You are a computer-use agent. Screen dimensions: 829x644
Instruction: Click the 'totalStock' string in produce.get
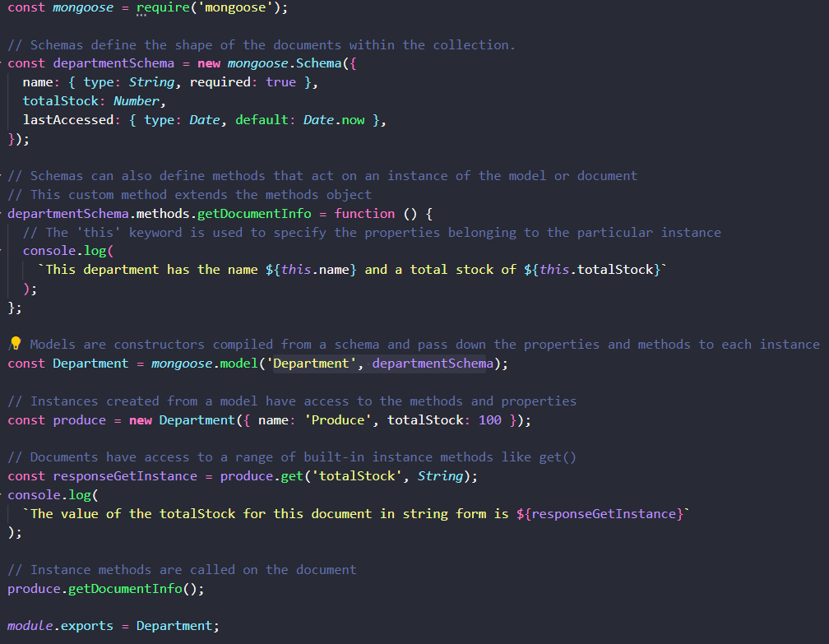[357, 476]
